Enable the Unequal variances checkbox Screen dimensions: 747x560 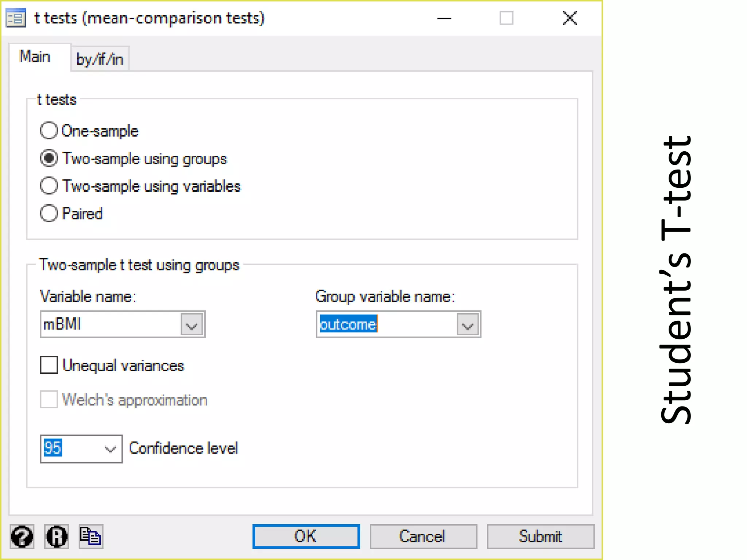[x=49, y=365]
